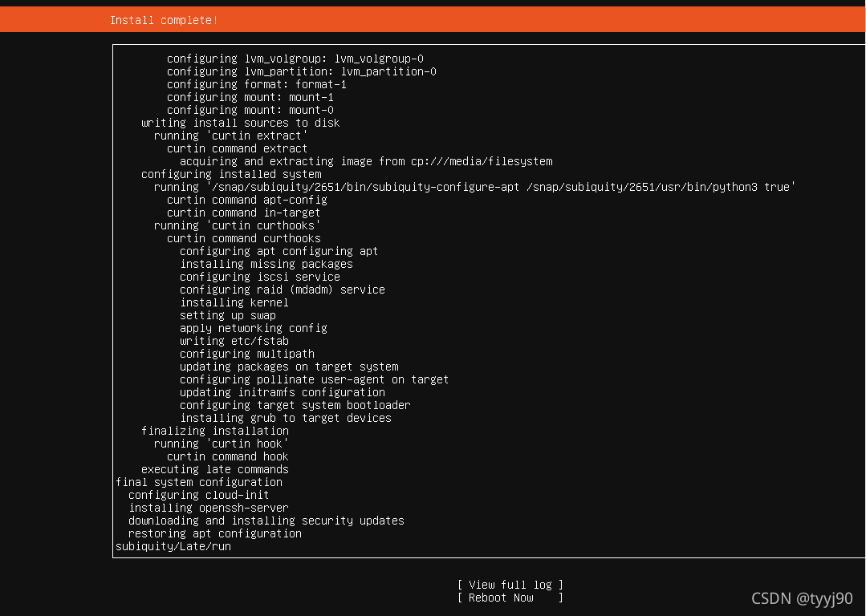Click the 'subiquity/Late/run' line
866x616 pixels.
click(173, 546)
